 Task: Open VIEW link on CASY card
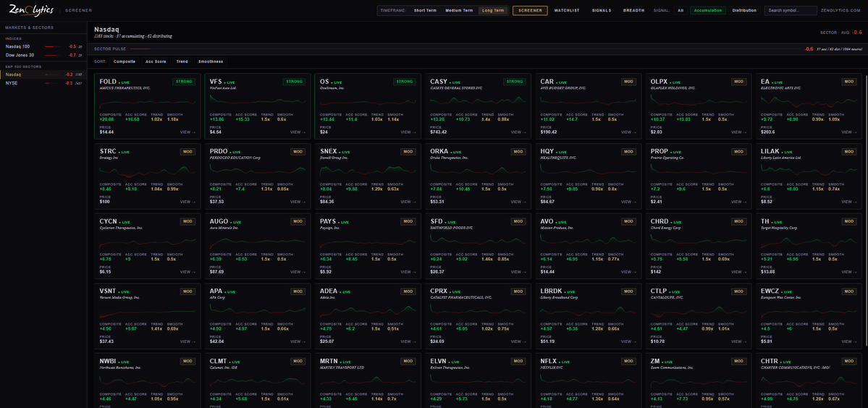click(518, 132)
